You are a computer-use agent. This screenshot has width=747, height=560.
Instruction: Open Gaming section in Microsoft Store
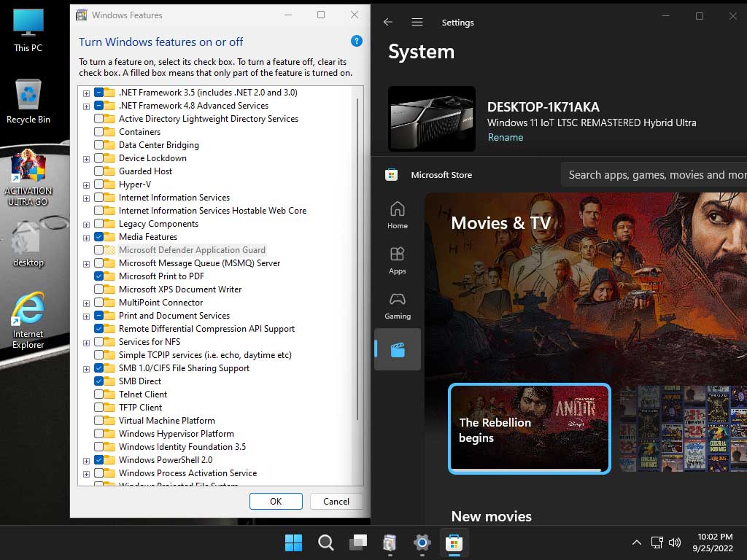click(x=398, y=306)
